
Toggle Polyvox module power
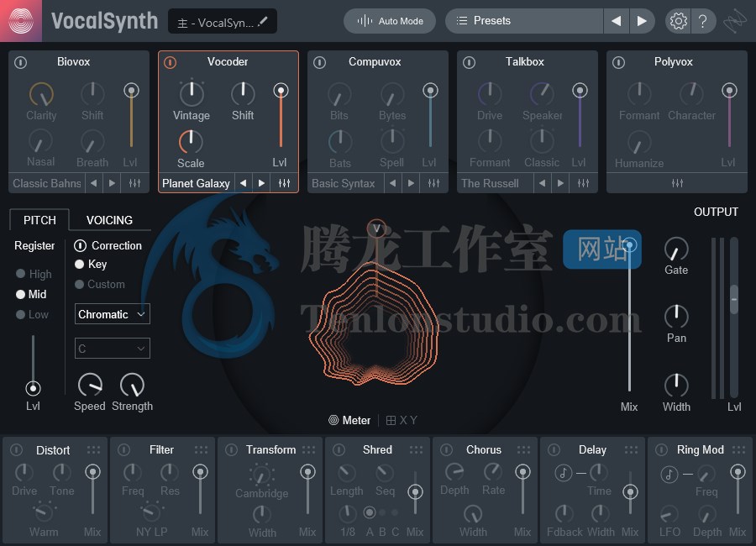pyautogui.click(x=618, y=62)
